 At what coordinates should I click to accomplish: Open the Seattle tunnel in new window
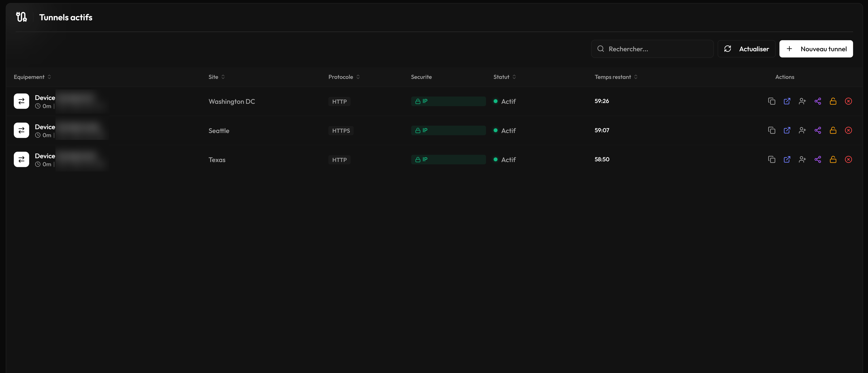tap(787, 130)
